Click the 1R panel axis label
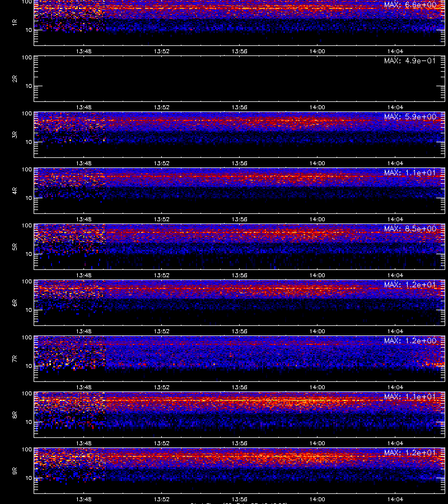 15,22
